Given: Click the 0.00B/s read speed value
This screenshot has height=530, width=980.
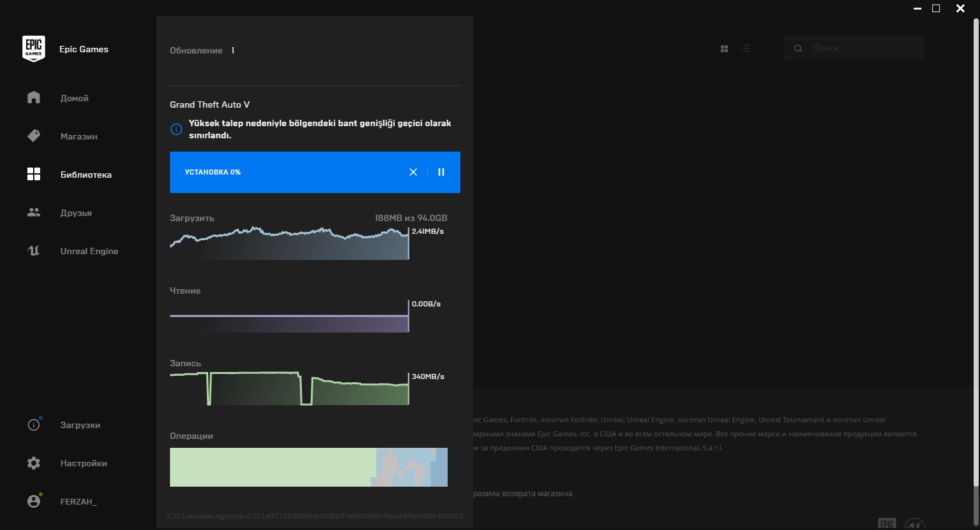Looking at the screenshot, I should point(426,304).
